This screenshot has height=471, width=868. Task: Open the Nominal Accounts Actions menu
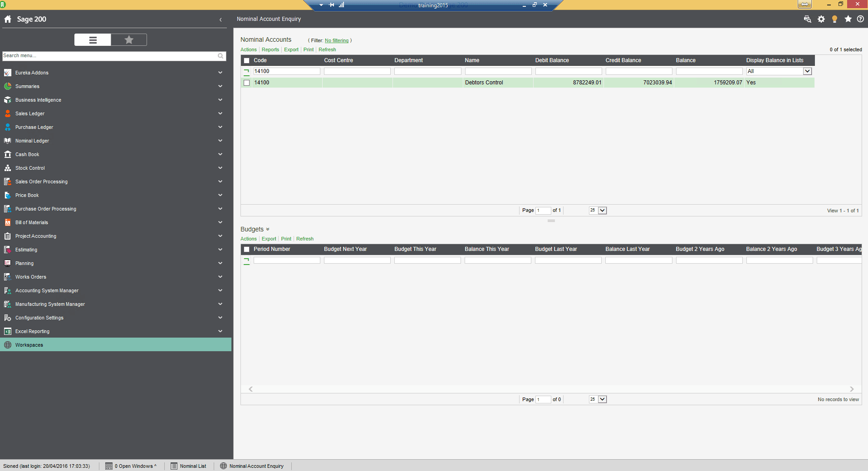coord(249,50)
